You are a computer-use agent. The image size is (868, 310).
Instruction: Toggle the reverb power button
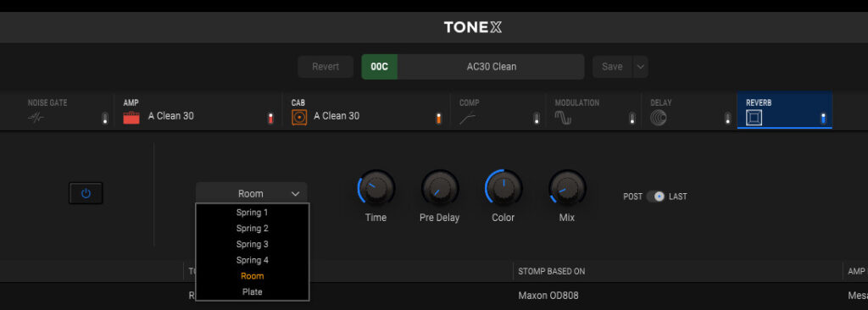(86, 193)
